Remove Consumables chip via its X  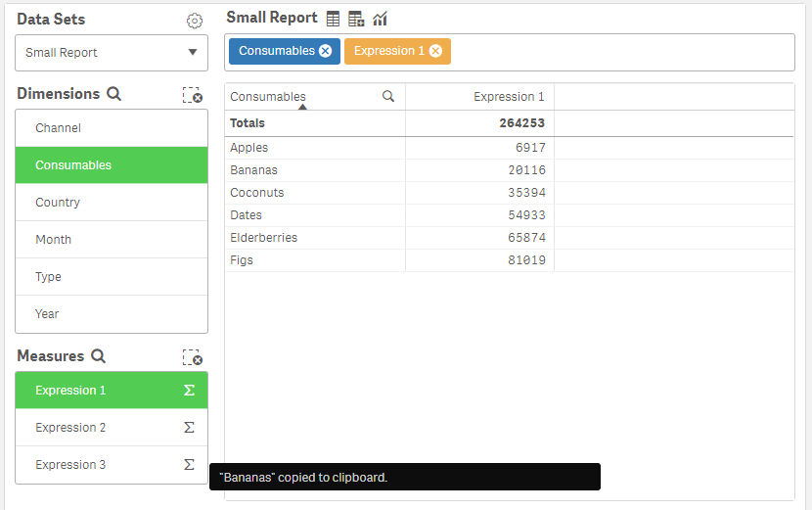(x=325, y=51)
